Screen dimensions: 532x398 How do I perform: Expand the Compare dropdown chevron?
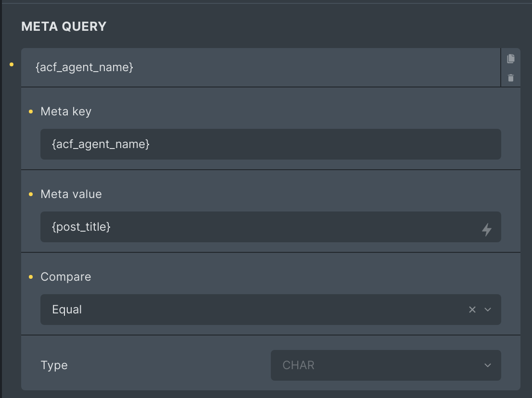[x=488, y=310]
